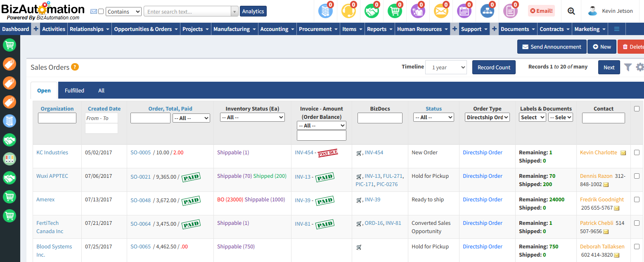Click the colored binders icon in left sidebar
The width and height of the screenshot is (644, 262).
point(9,159)
